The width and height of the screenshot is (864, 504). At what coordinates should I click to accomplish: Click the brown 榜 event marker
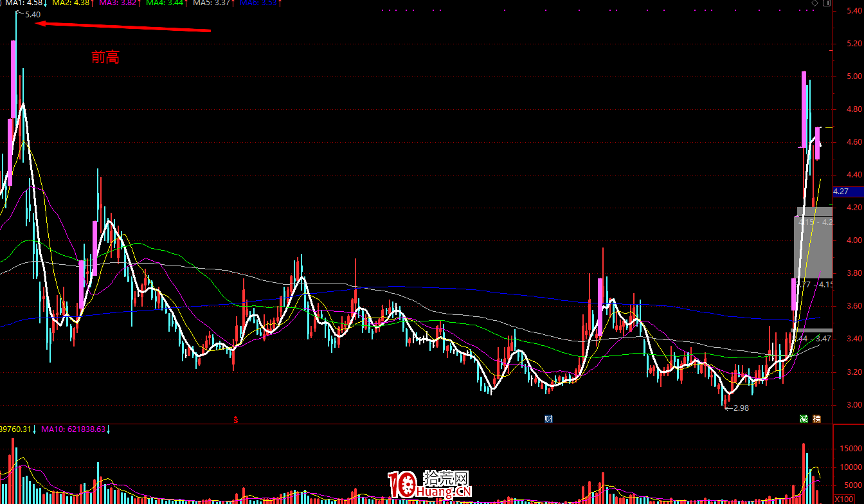[x=816, y=419]
